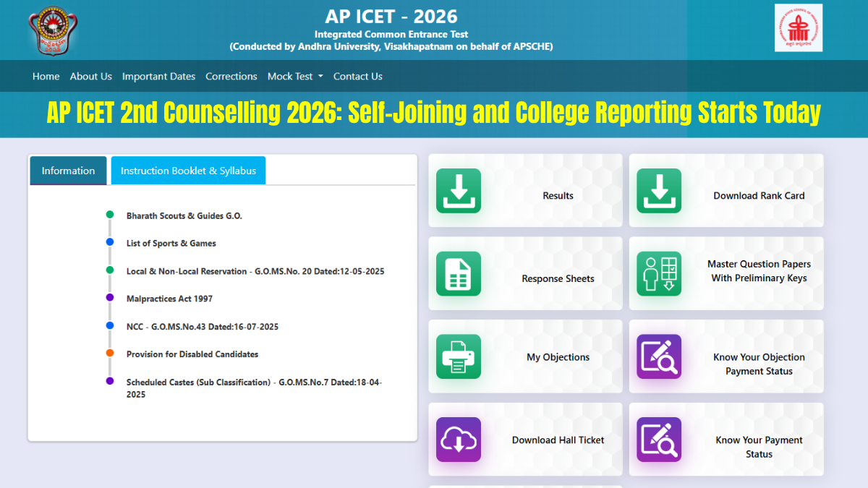
Task: Open the Response Sheets label
Action: (558, 279)
